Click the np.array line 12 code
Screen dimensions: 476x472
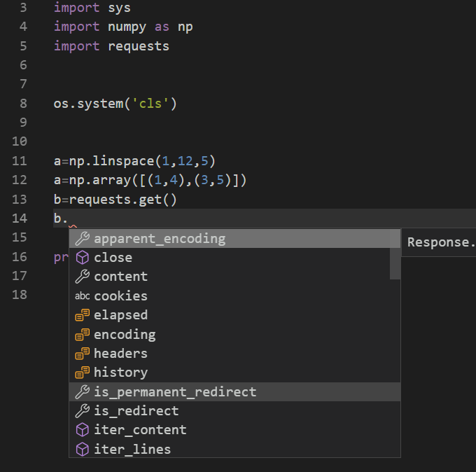(150, 180)
